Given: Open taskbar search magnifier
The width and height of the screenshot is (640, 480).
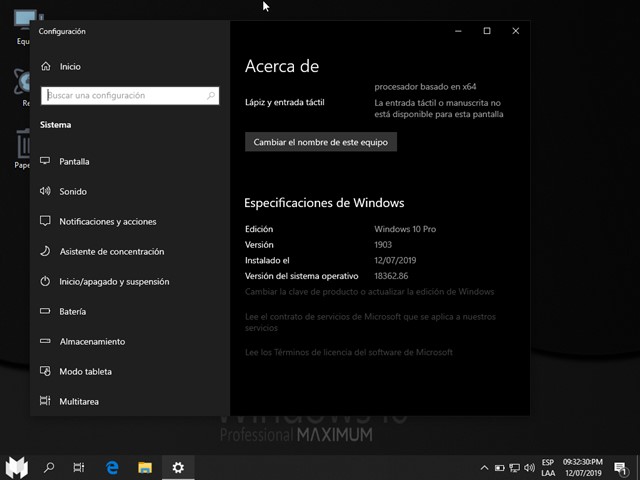Looking at the screenshot, I should [49, 467].
